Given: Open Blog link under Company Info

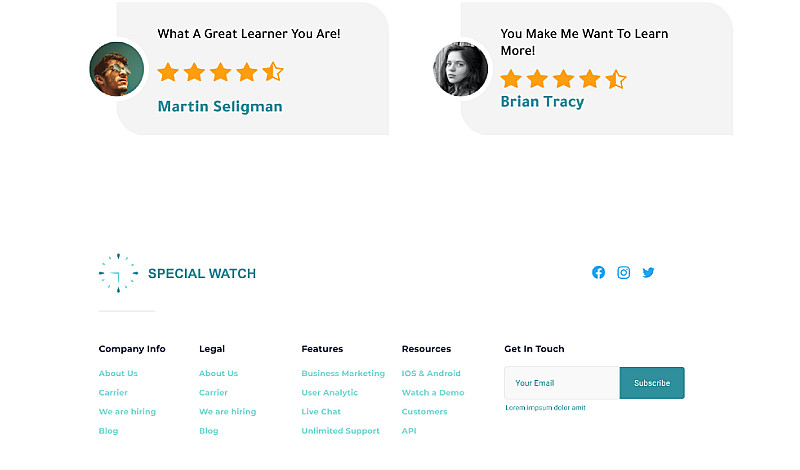Looking at the screenshot, I should pos(108,431).
